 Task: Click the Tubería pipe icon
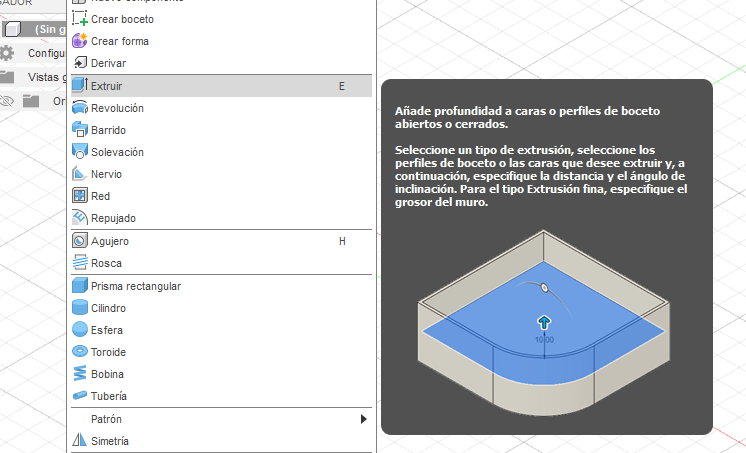(x=79, y=395)
